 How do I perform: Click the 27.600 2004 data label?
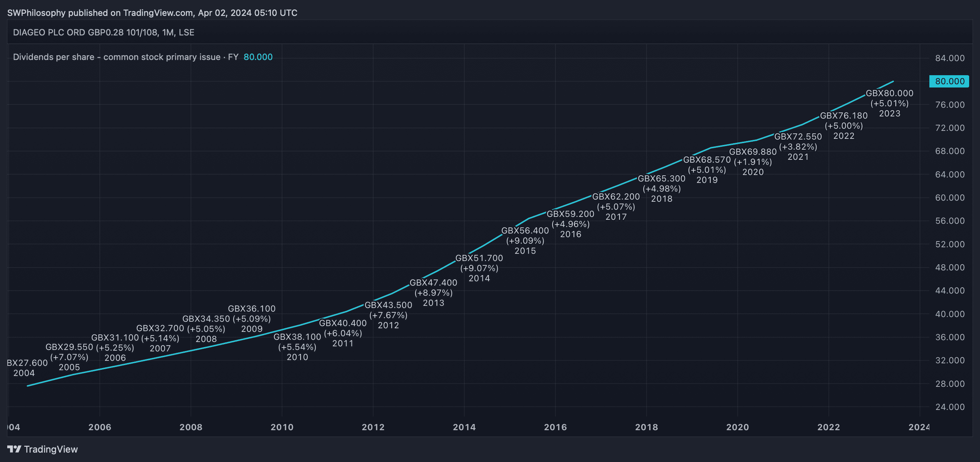click(27, 368)
